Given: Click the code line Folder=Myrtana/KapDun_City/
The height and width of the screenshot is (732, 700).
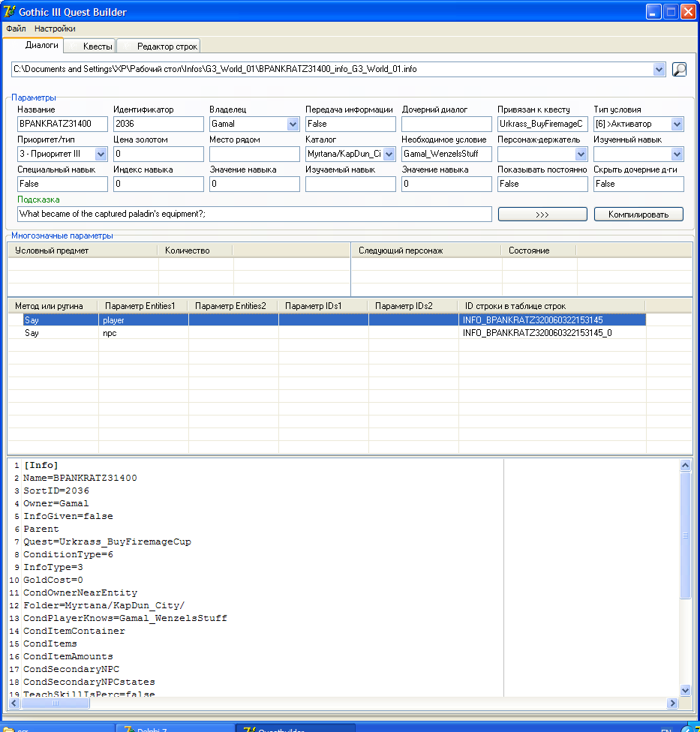Looking at the screenshot, I should click(104, 605).
